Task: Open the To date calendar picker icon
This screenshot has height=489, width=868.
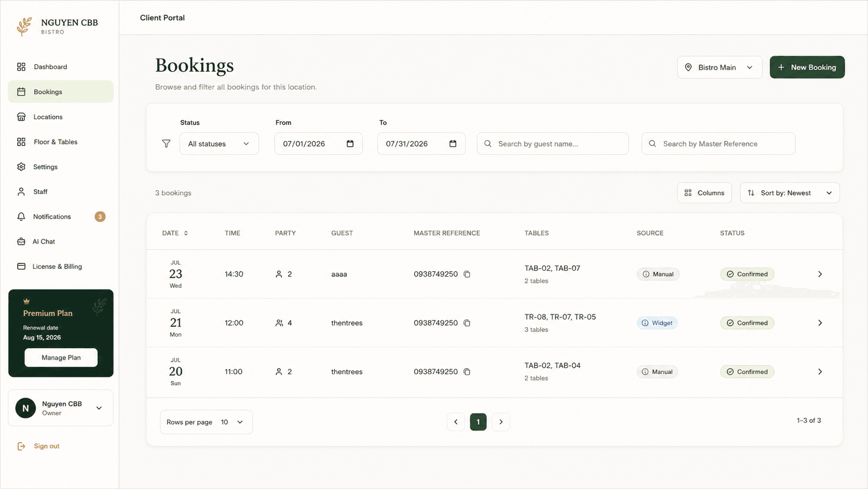Action: (453, 143)
